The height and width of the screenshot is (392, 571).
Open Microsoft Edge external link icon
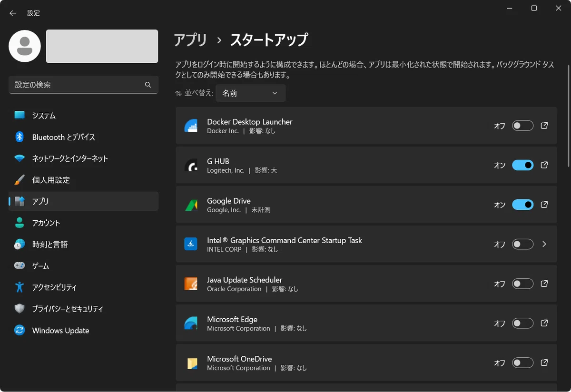pos(544,323)
